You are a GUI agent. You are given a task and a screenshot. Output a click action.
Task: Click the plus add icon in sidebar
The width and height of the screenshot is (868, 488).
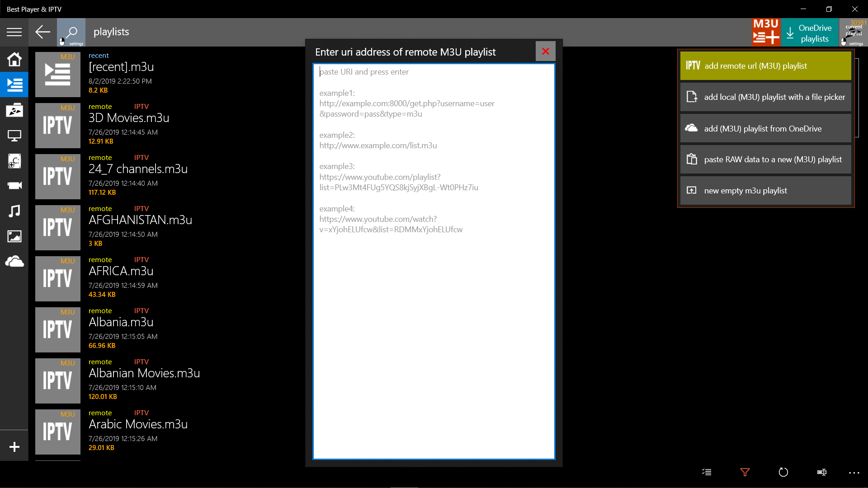(x=14, y=447)
